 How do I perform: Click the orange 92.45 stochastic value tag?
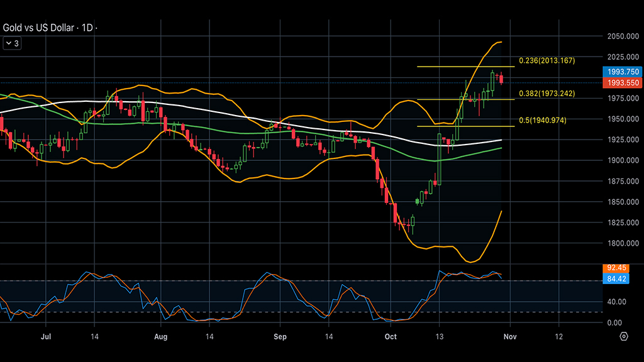[x=616, y=268]
